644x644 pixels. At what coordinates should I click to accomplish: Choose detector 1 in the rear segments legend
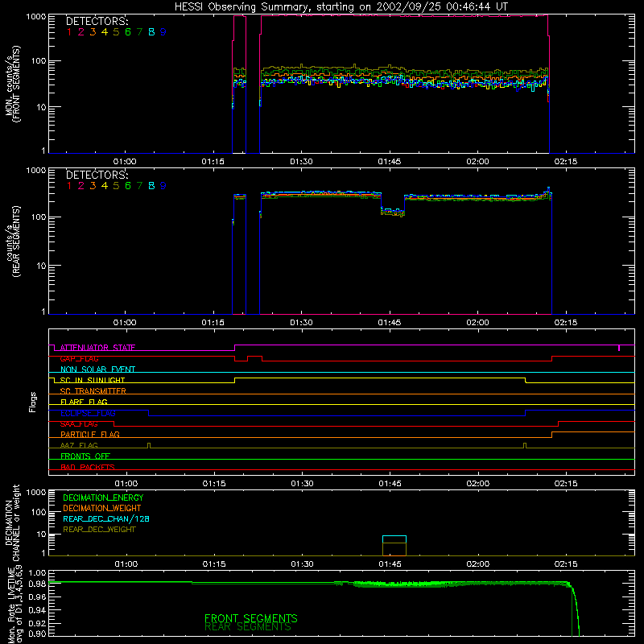(x=69, y=186)
